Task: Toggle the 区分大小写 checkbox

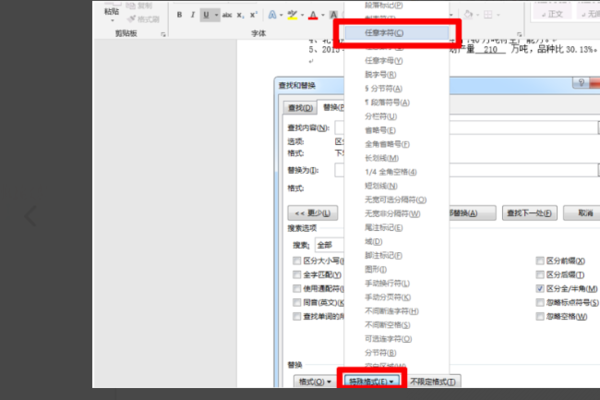Action: [x=297, y=261]
